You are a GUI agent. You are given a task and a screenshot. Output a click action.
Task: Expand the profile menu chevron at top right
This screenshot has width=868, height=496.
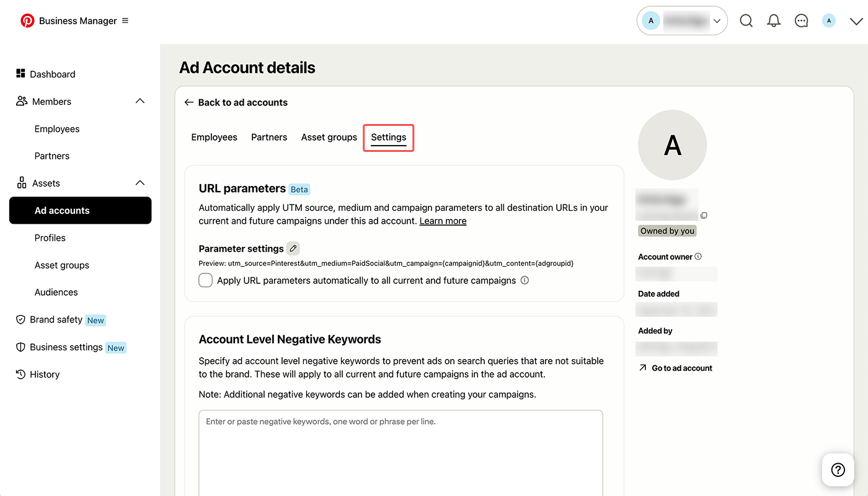856,21
